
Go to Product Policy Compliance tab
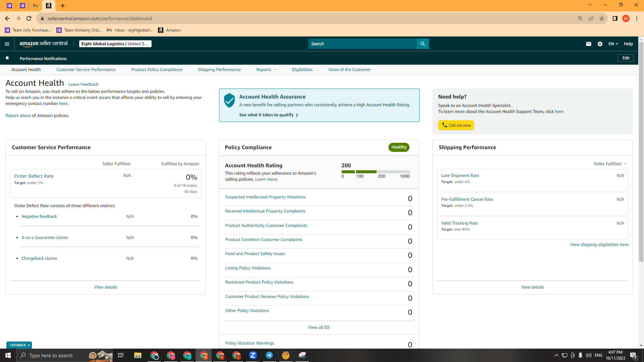[x=157, y=70]
